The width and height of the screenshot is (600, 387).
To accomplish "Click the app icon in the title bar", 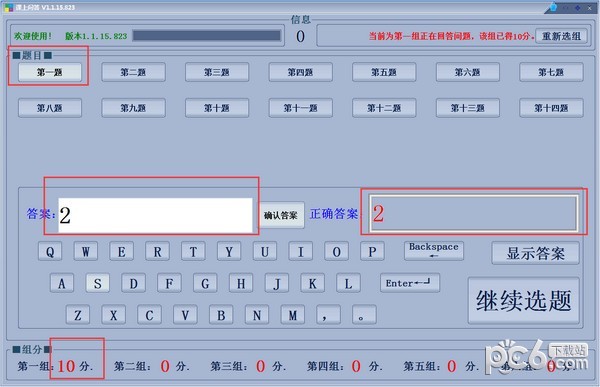I will click(x=8, y=7).
